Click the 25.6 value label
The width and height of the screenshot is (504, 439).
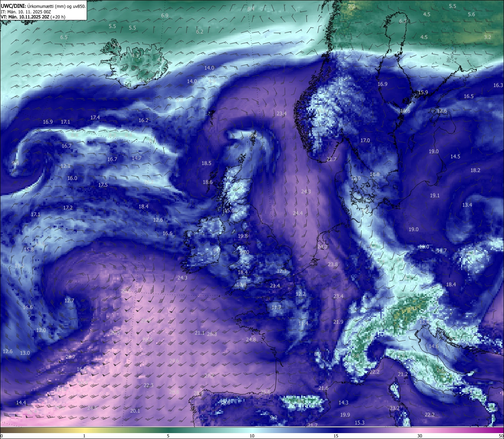tap(266, 392)
